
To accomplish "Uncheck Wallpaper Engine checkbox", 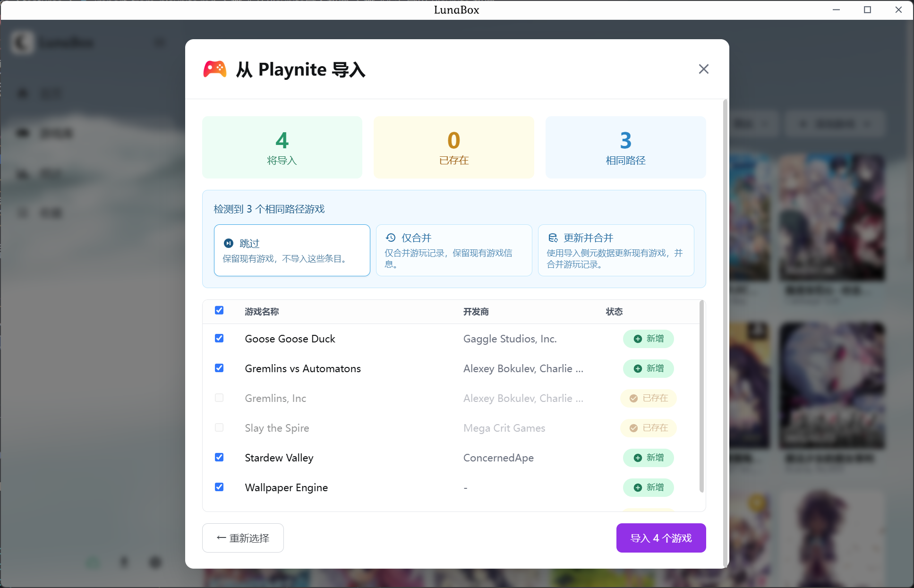I will 219,487.
